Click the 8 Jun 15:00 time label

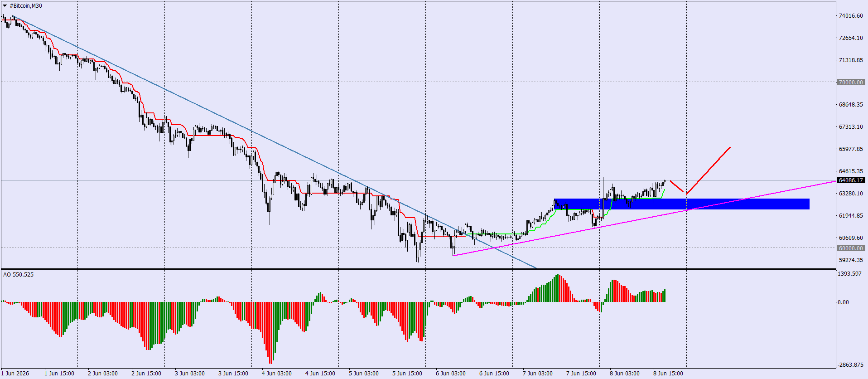click(x=668, y=374)
